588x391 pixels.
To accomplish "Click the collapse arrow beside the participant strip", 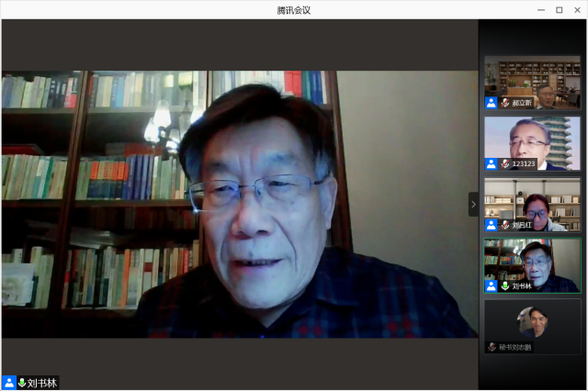I will tap(474, 204).
